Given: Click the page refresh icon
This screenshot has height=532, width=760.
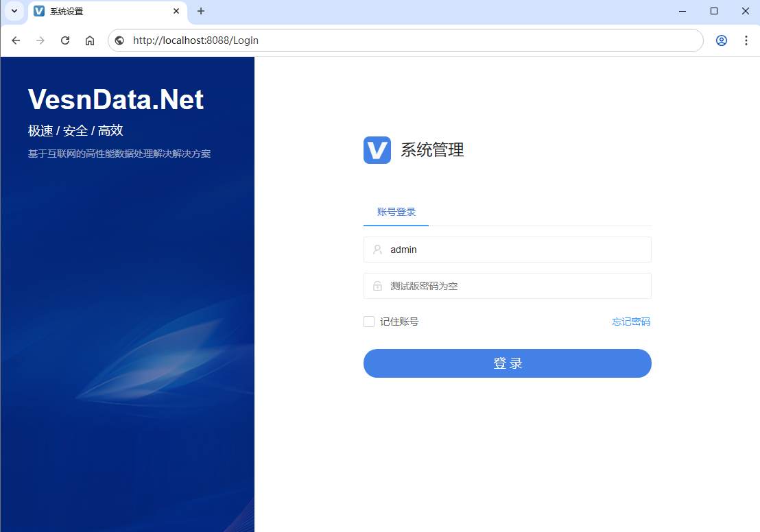Looking at the screenshot, I should [x=65, y=40].
